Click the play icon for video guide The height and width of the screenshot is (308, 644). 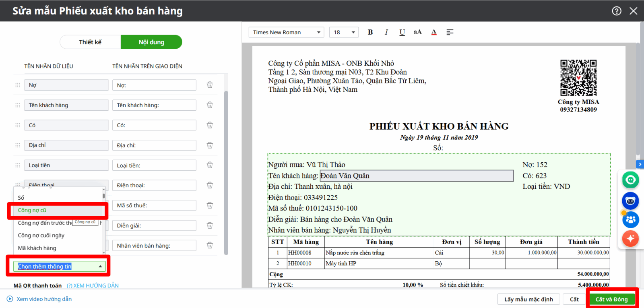[10, 299]
